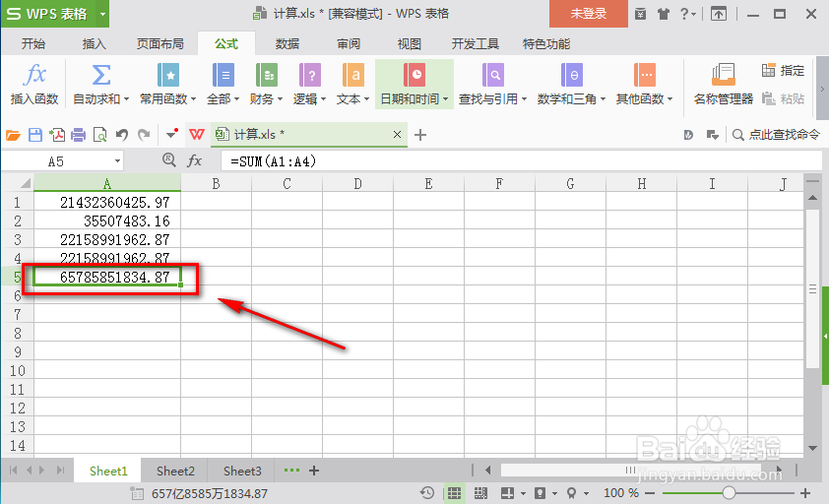Click the Undo arrow icon
This screenshot has width=829, height=504.
(122, 136)
